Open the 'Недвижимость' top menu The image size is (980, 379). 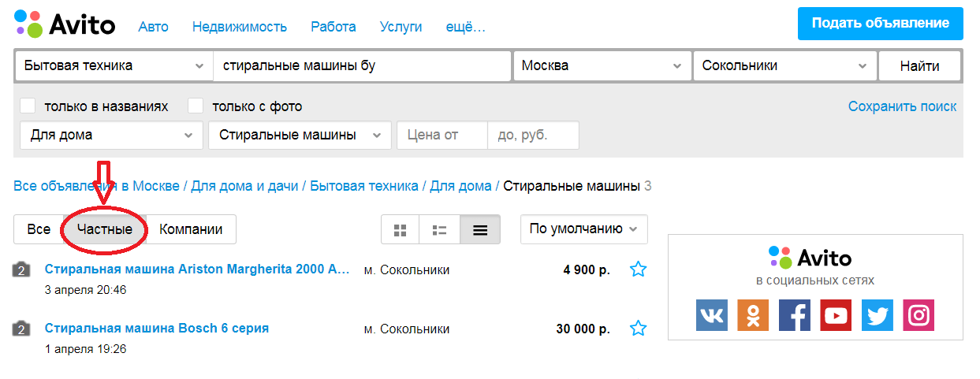tap(240, 27)
